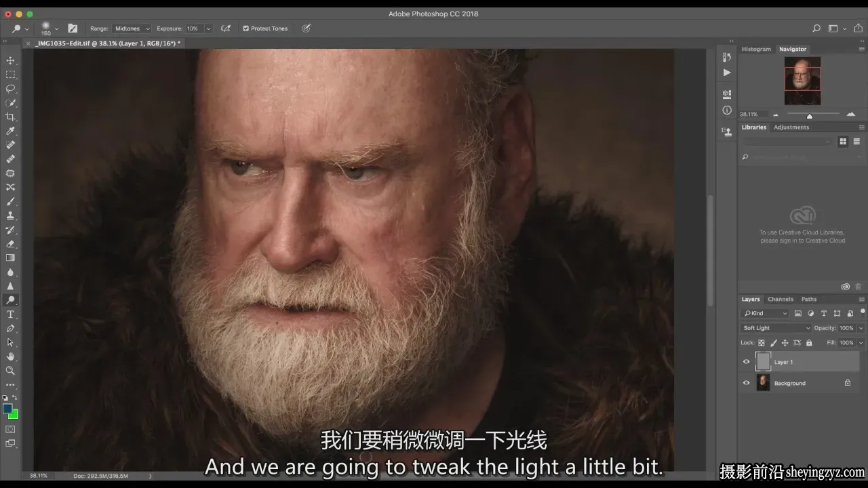Select the Eraser tool
The height and width of the screenshot is (488, 868).
point(10,244)
